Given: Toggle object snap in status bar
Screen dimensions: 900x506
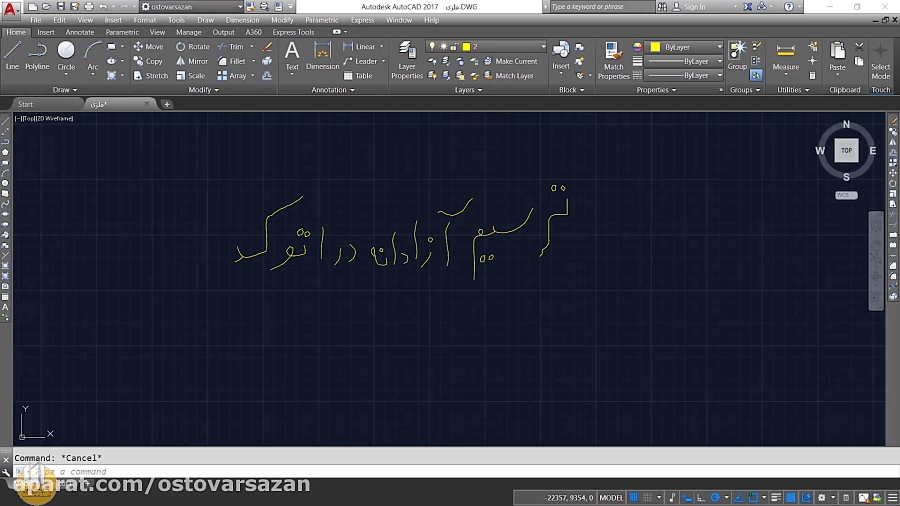Looking at the screenshot, I should [753, 497].
